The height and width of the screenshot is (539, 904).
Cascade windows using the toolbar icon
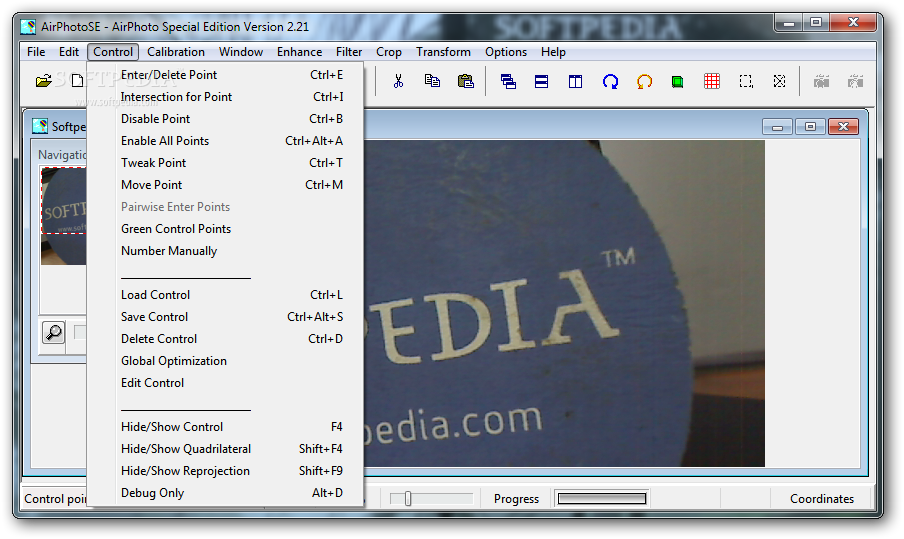[x=508, y=81]
